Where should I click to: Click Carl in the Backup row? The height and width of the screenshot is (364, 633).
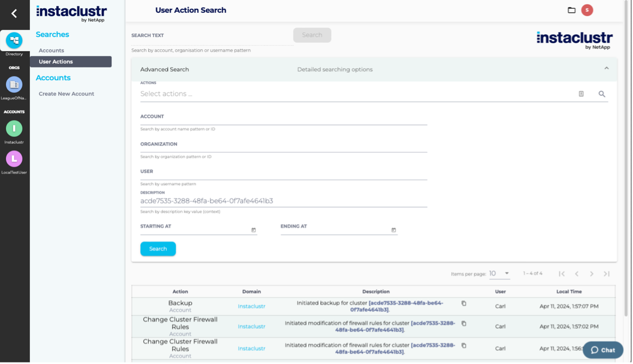(500, 306)
